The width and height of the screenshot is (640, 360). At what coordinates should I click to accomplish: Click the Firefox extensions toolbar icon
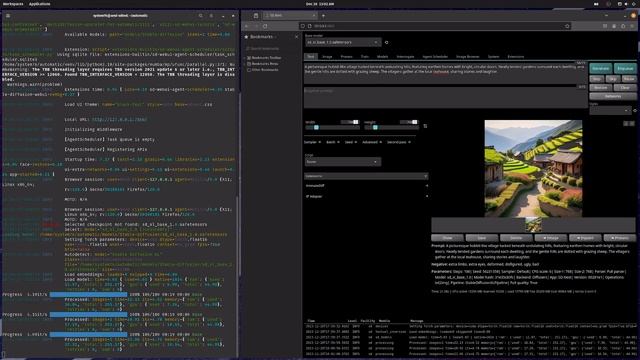(x=623, y=26)
